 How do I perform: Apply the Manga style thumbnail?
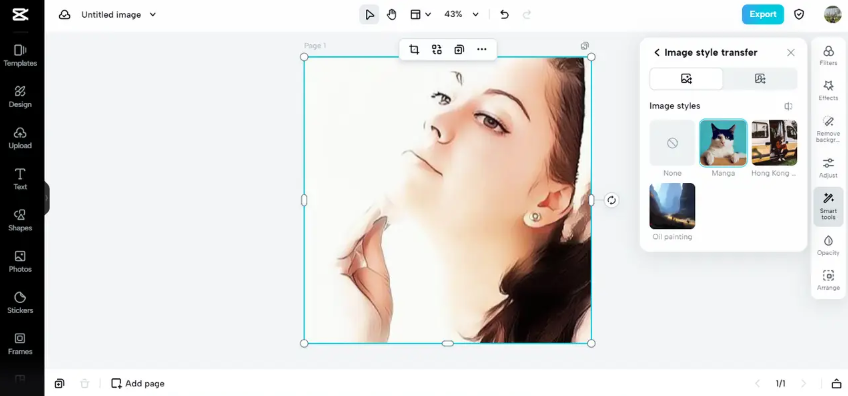pos(723,143)
